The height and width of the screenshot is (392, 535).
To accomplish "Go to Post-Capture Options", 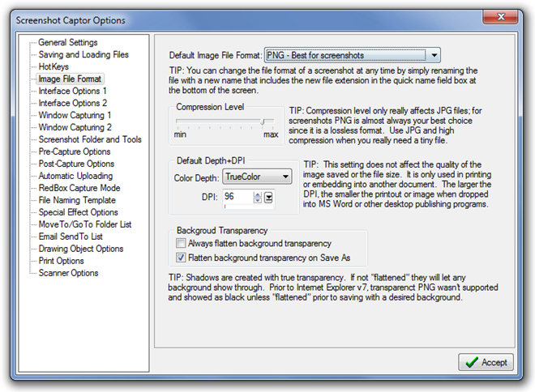I will tap(76, 164).
